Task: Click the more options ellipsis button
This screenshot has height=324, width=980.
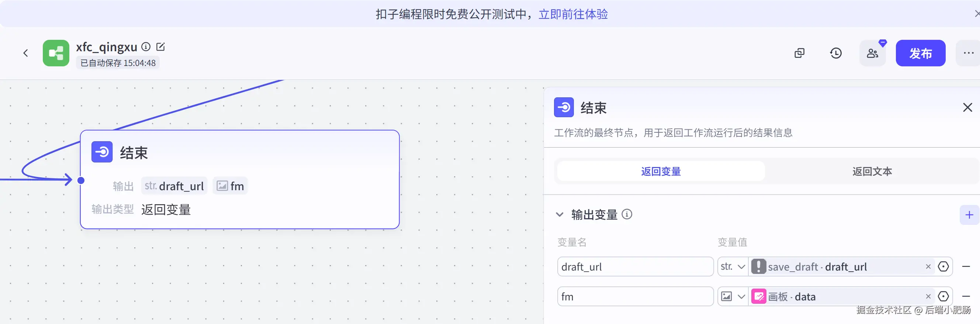Action: (968, 53)
